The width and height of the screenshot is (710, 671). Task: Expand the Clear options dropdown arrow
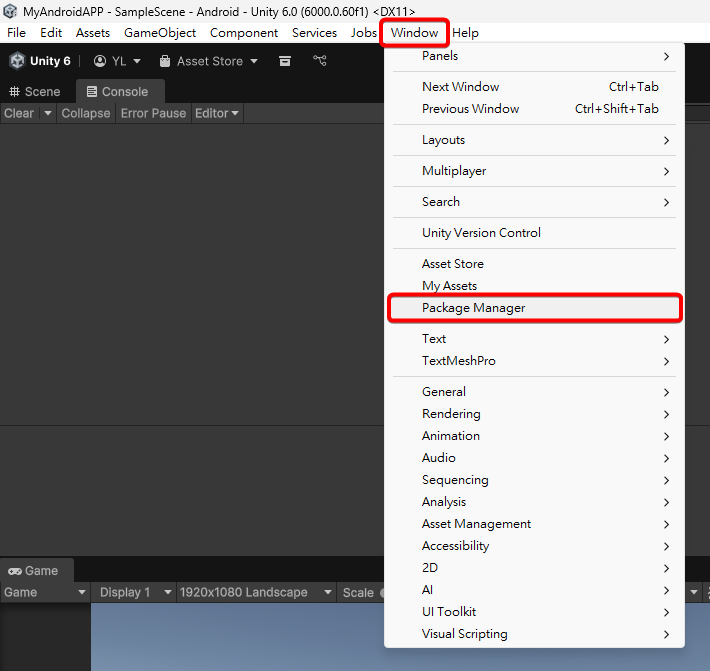pos(46,113)
